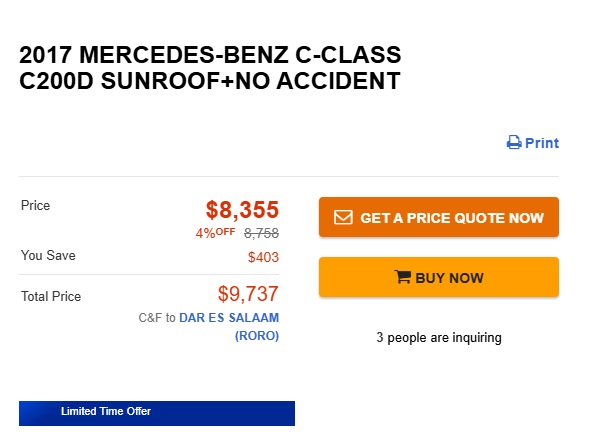Screen dimensions: 600x445
Task: Click the printer icon
Action: [514, 142]
